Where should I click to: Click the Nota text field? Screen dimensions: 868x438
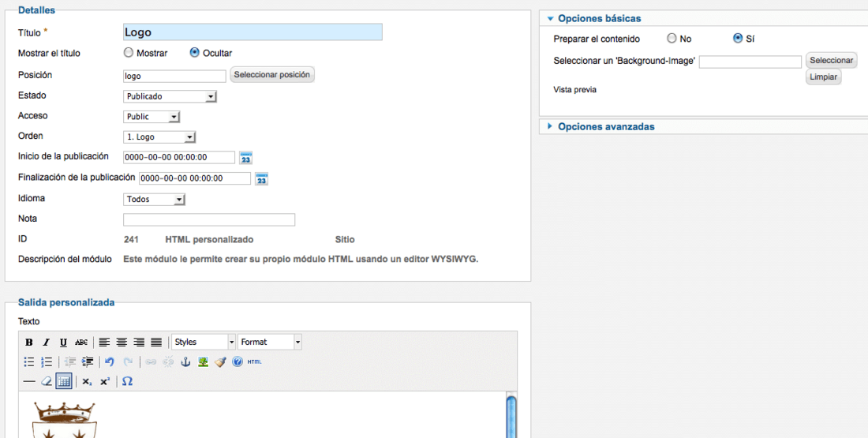click(x=209, y=220)
